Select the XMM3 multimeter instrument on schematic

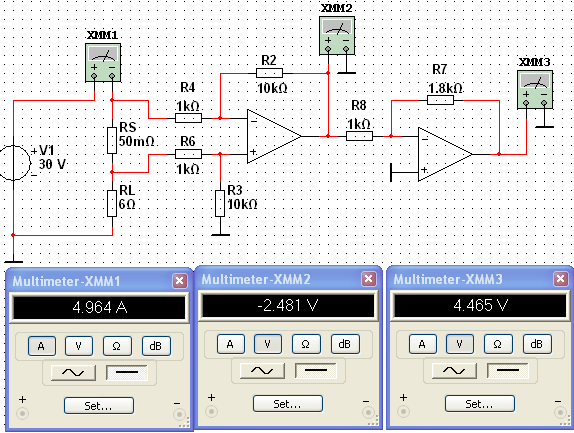click(x=535, y=90)
